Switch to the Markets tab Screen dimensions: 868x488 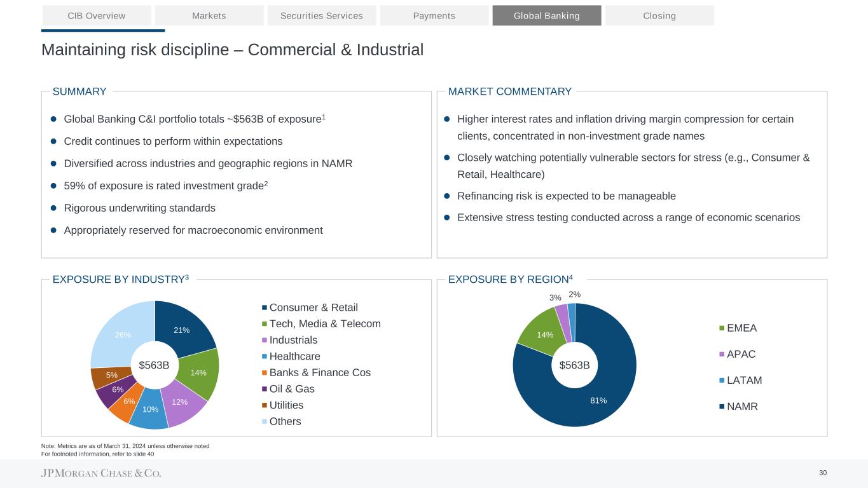209,15
